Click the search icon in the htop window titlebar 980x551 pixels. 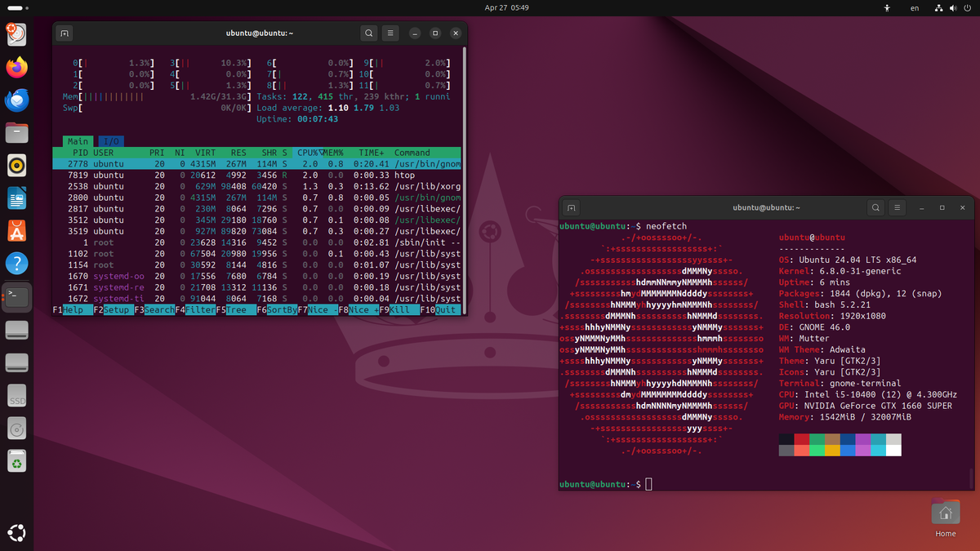point(368,33)
